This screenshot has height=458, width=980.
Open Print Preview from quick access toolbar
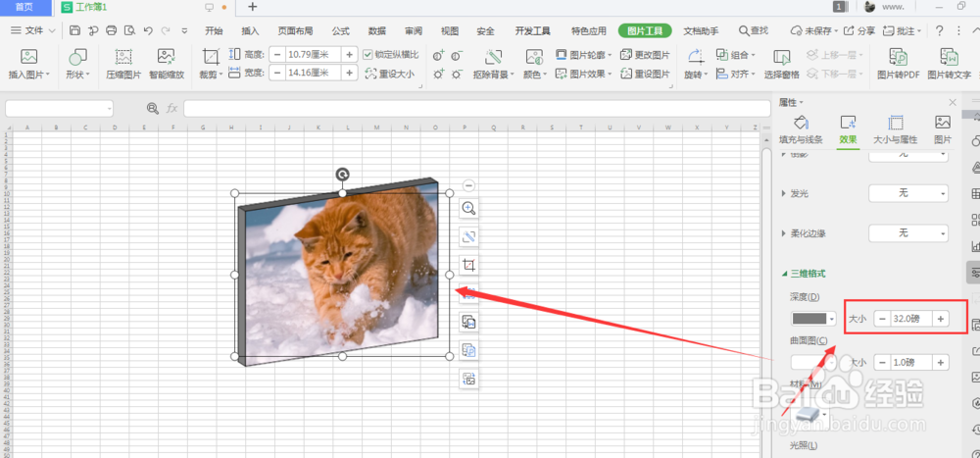point(129,30)
